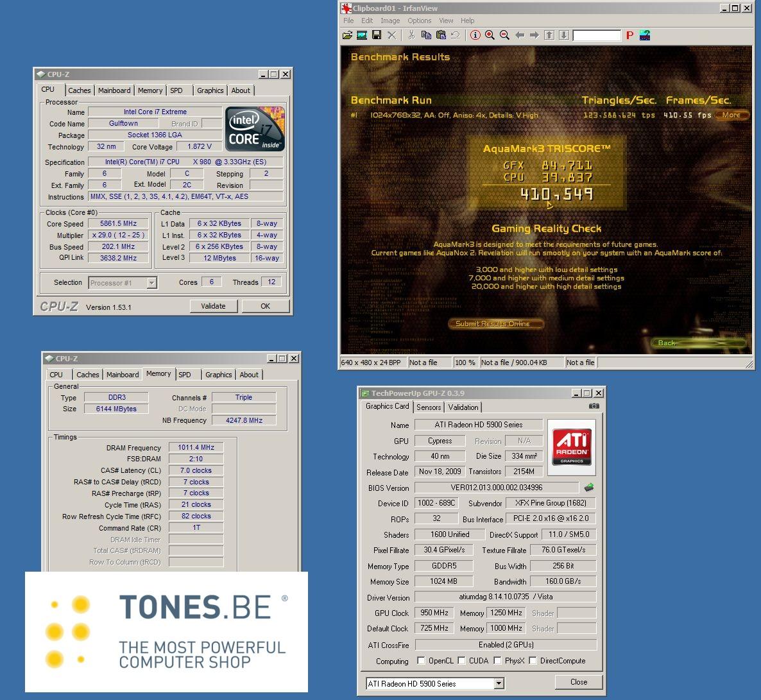
Task: Enable the OpenCL checkbox in GPU-Z
Action: (x=421, y=661)
